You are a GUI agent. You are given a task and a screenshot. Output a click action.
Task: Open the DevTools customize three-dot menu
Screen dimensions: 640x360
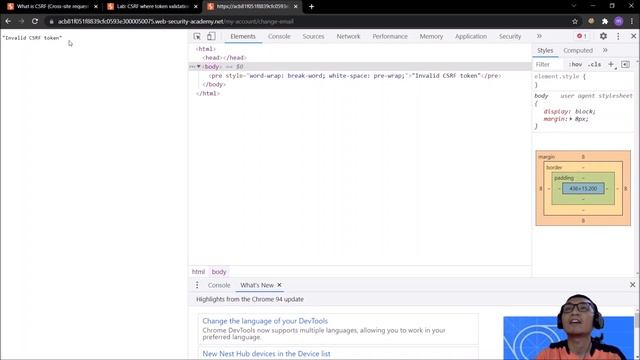pyautogui.click(x=618, y=36)
